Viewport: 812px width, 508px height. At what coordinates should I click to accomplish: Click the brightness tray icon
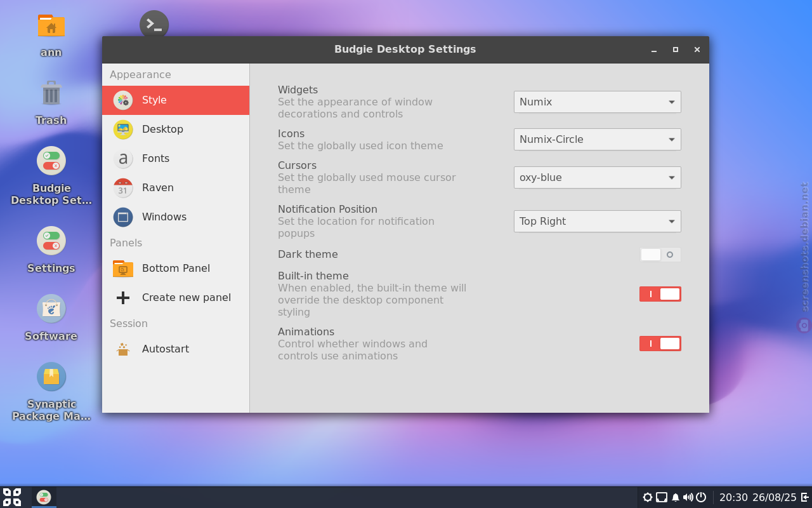pyautogui.click(x=648, y=497)
